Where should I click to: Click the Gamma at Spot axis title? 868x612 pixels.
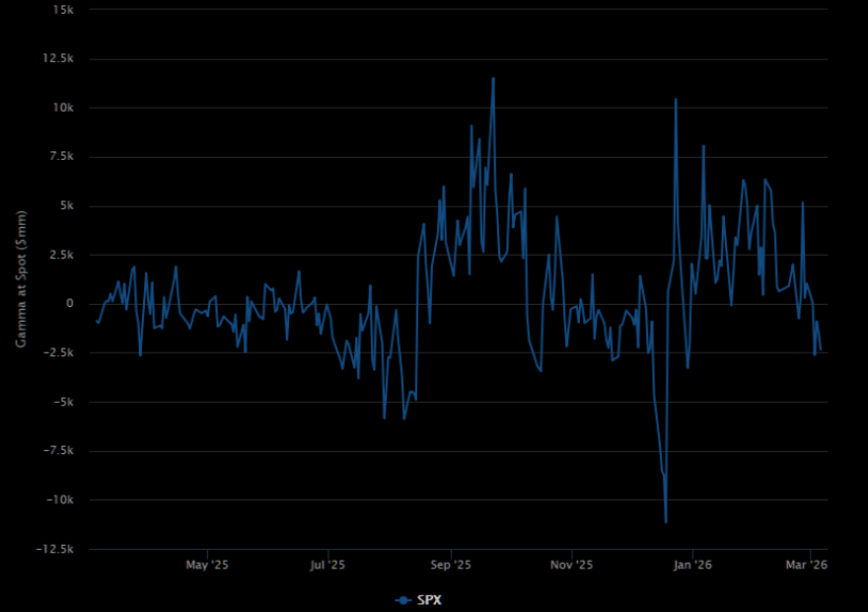pyautogui.click(x=21, y=279)
